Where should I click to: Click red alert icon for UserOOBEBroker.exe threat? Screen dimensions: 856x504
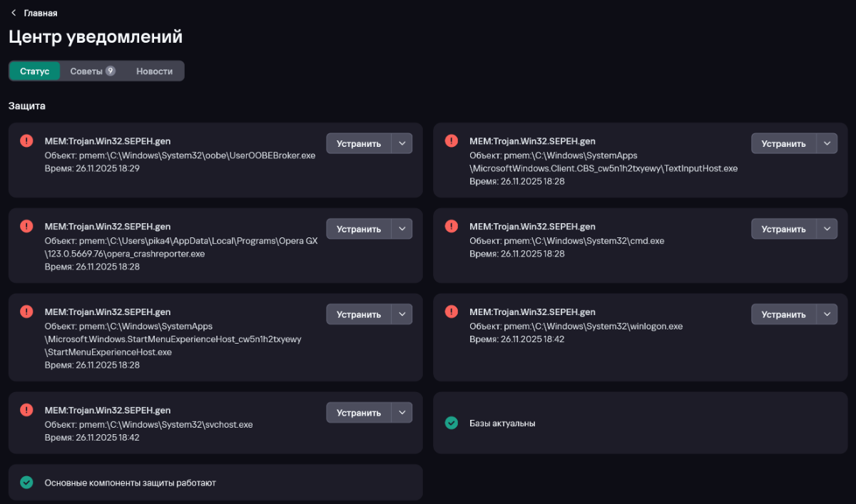pos(26,141)
